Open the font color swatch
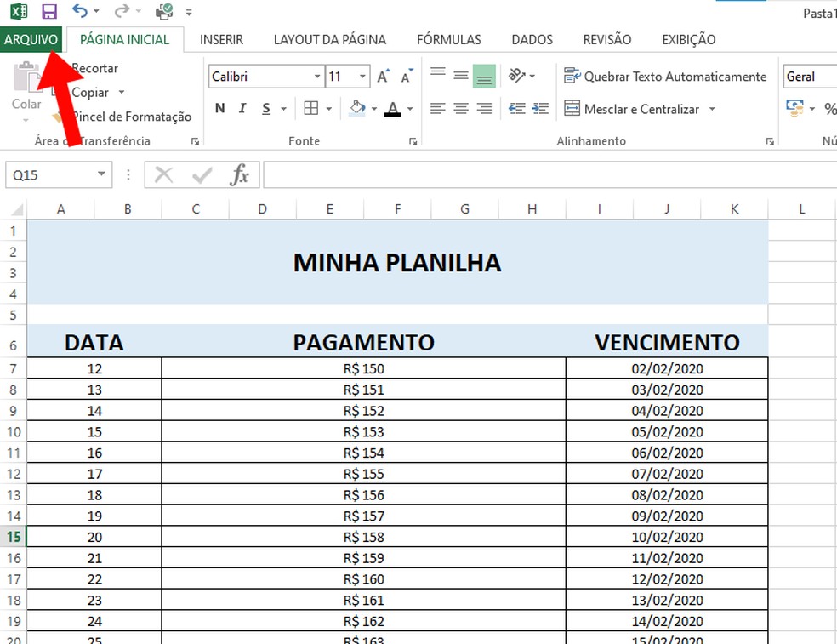This screenshot has height=644, width=837. click(x=394, y=109)
